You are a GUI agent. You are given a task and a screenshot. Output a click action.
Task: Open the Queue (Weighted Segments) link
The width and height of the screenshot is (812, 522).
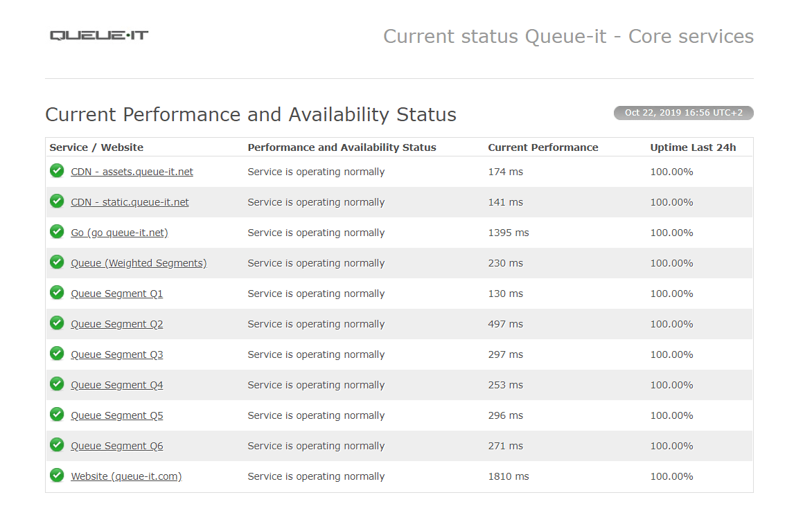139,263
